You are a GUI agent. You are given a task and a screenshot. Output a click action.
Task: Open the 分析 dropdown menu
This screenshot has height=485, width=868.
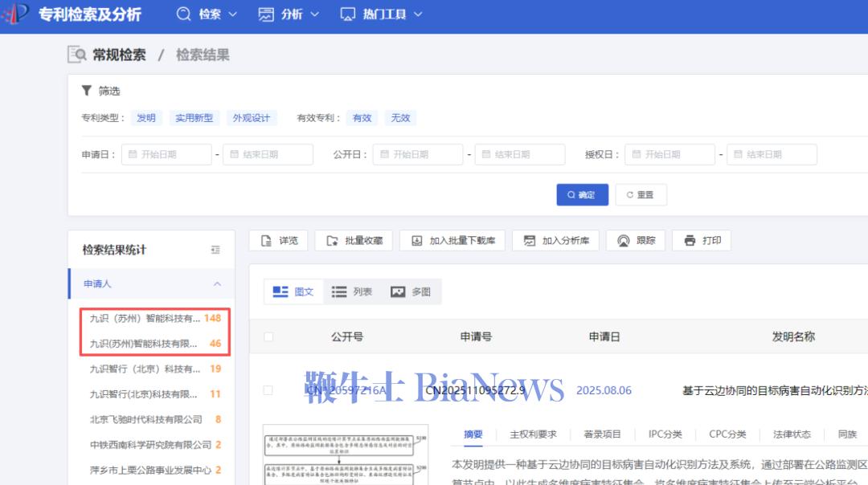(289, 14)
